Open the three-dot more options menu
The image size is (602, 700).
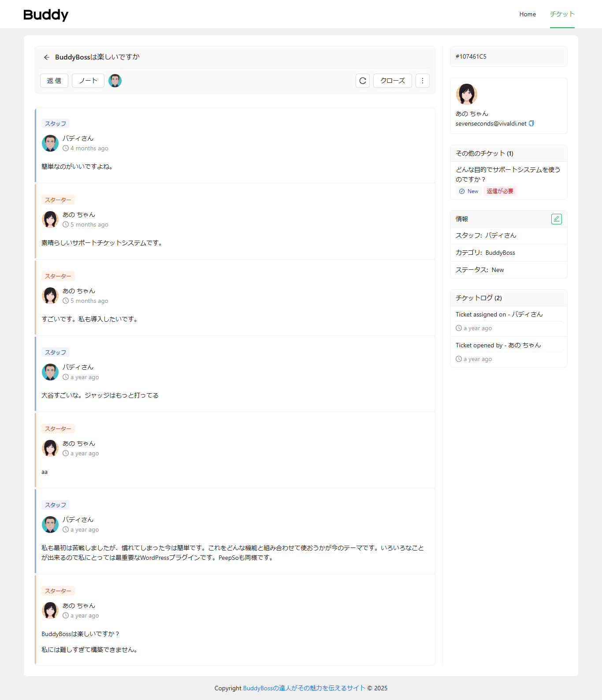point(422,81)
